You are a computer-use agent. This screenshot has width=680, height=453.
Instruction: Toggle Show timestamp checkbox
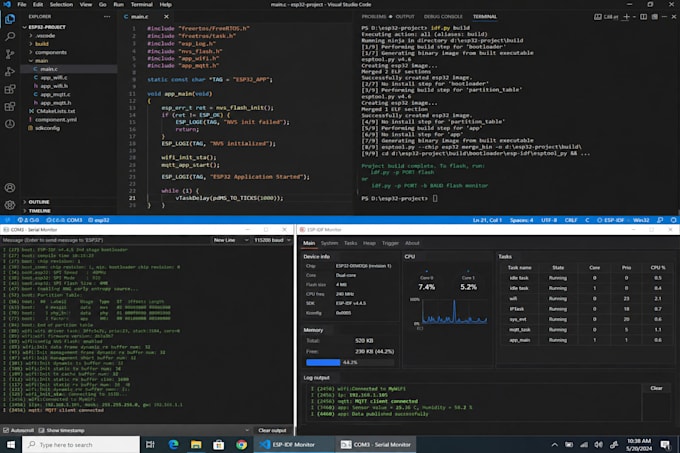pos(42,430)
